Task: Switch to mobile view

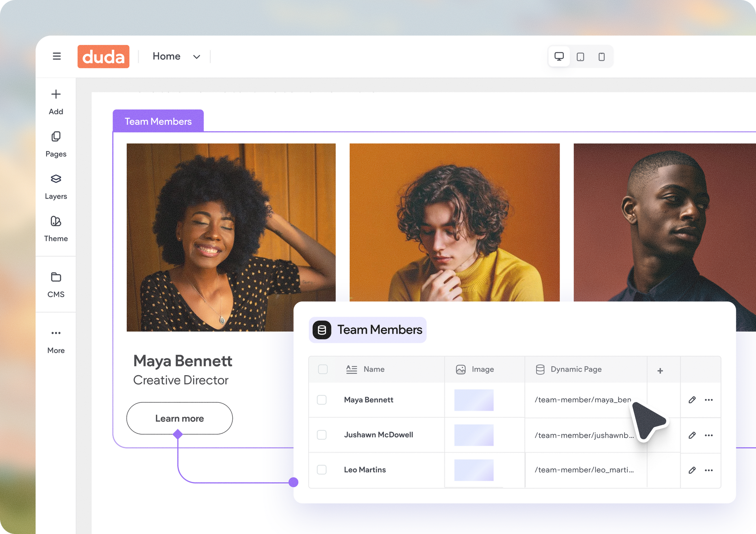Action: pos(602,57)
